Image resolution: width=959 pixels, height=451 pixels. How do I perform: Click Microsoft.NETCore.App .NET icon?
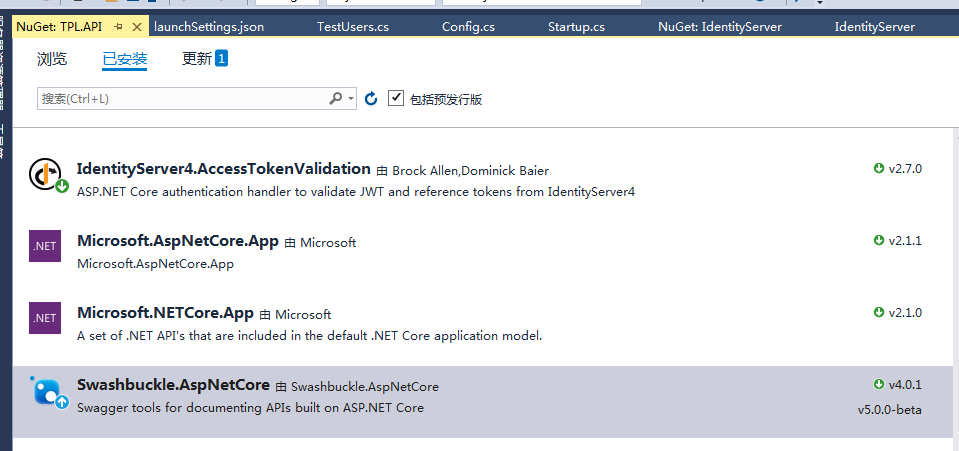[x=45, y=318]
